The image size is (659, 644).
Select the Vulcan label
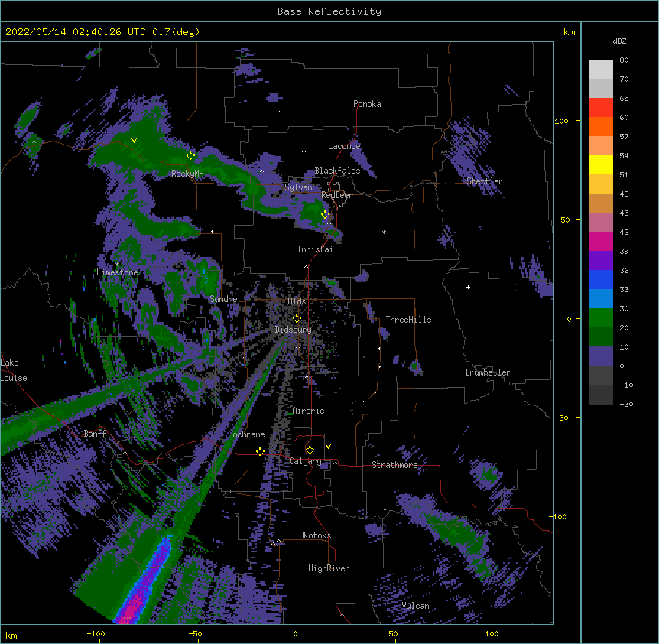tap(415, 606)
